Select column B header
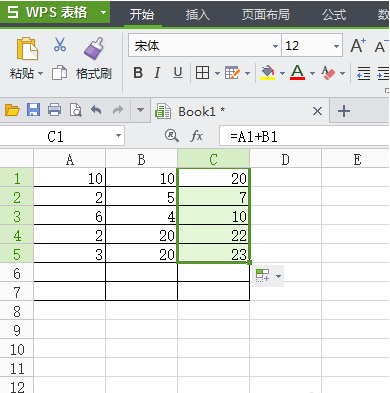The image size is (390, 393). tap(141, 160)
